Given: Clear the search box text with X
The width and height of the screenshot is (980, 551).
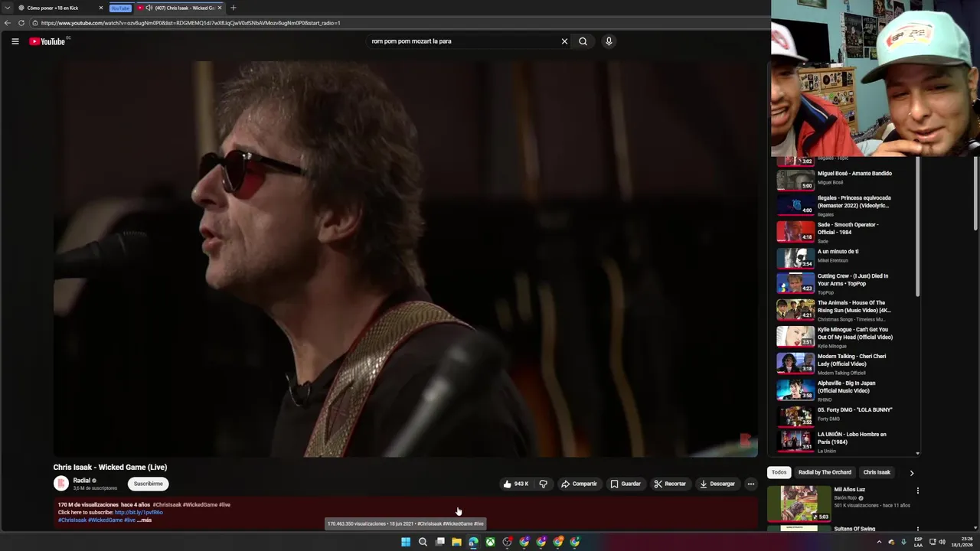Looking at the screenshot, I should 564,41.
